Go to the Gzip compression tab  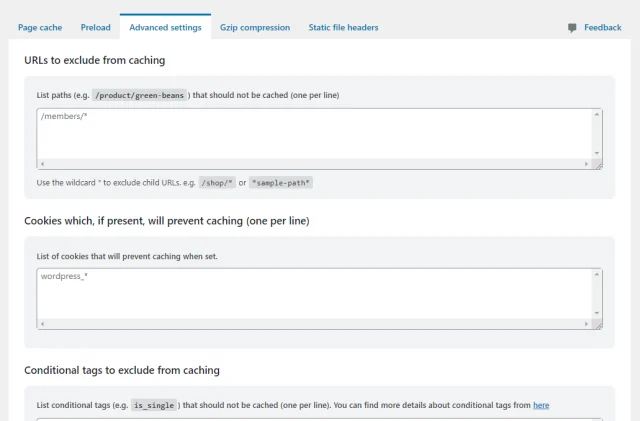click(x=255, y=28)
